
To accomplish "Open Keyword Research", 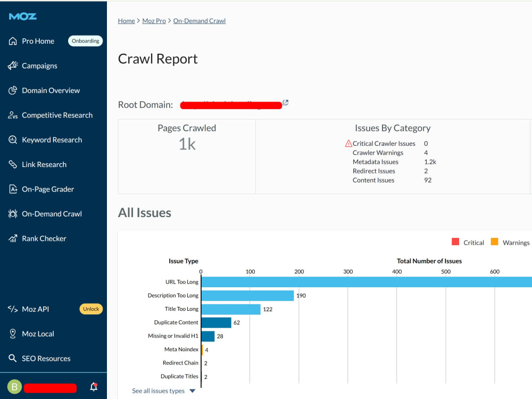I will pyautogui.click(x=52, y=140).
